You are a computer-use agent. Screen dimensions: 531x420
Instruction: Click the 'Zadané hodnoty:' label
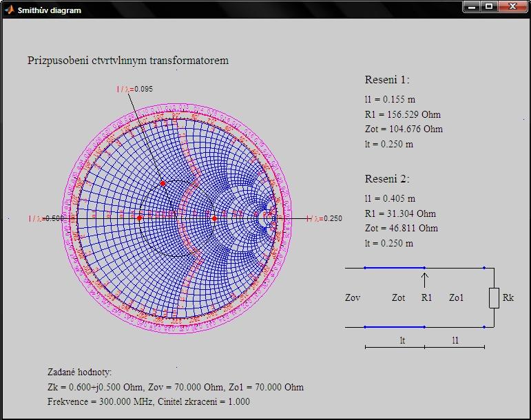pos(79,372)
